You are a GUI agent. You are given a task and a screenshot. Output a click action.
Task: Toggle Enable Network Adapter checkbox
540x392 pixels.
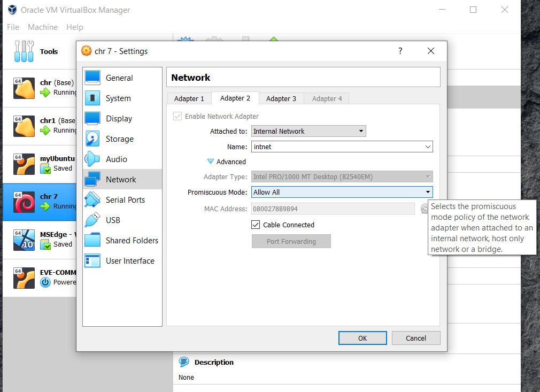click(x=178, y=116)
